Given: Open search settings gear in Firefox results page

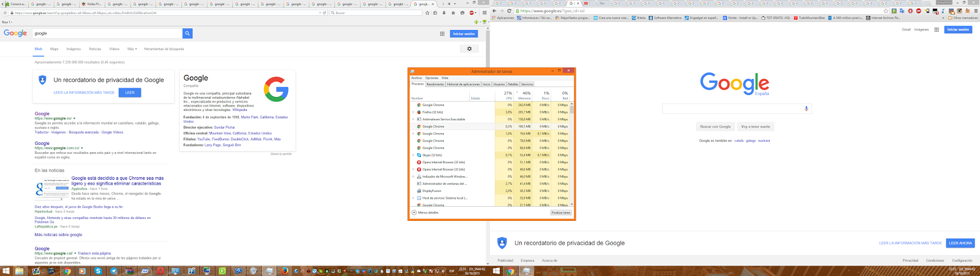Looking at the screenshot, I should (x=469, y=48).
